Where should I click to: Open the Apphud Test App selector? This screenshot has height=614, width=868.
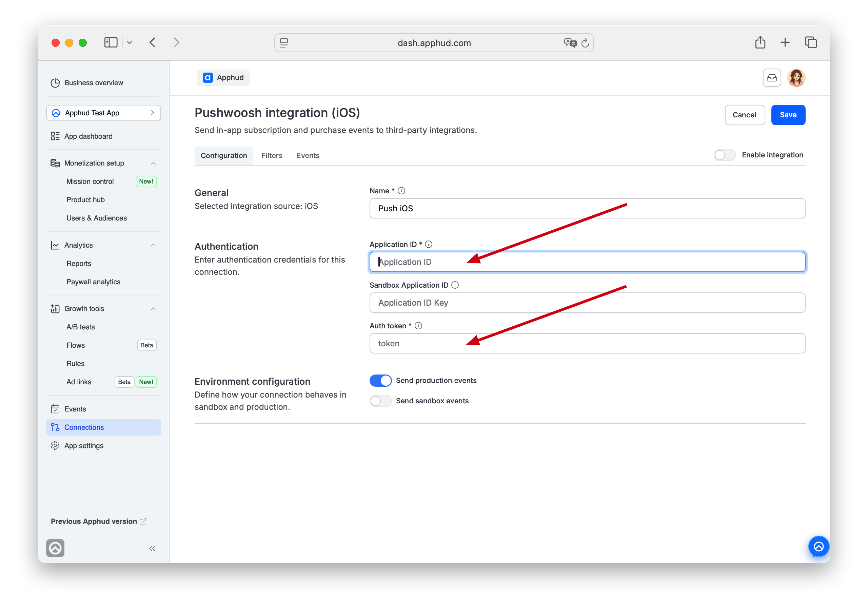(x=104, y=113)
